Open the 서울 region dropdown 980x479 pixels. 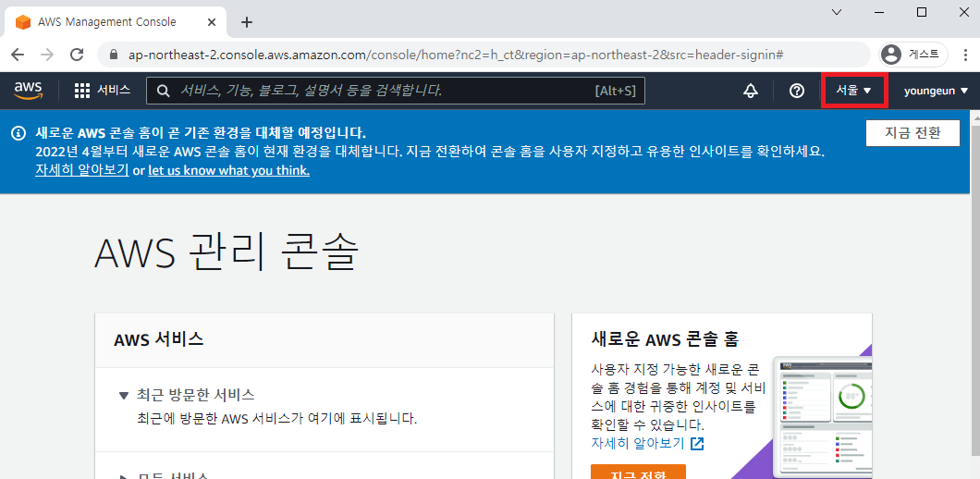853,91
